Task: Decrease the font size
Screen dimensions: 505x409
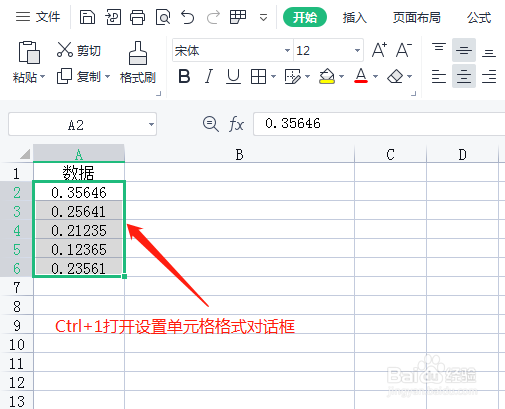Action: point(404,50)
